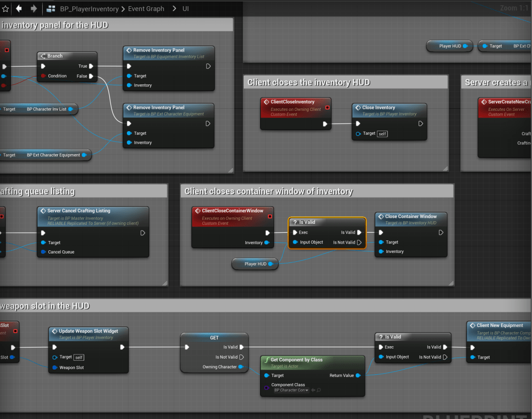The width and height of the screenshot is (532, 419).
Task: Click the Cancel Queue input pin
Action: (44, 252)
